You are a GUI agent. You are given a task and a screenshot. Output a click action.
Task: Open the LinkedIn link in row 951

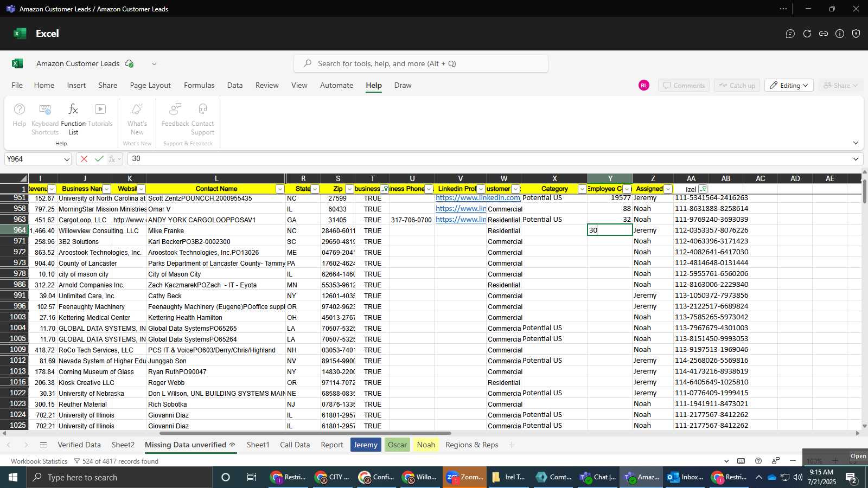(478, 198)
